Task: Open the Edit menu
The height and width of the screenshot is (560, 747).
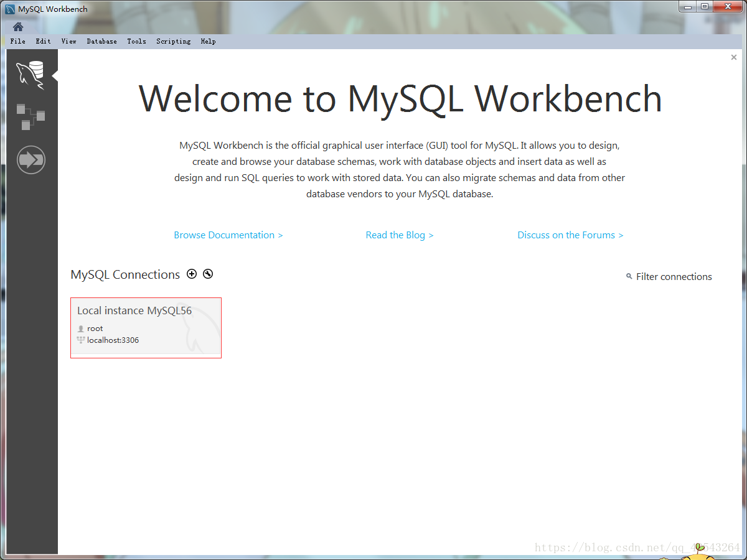Action: pos(44,41)
